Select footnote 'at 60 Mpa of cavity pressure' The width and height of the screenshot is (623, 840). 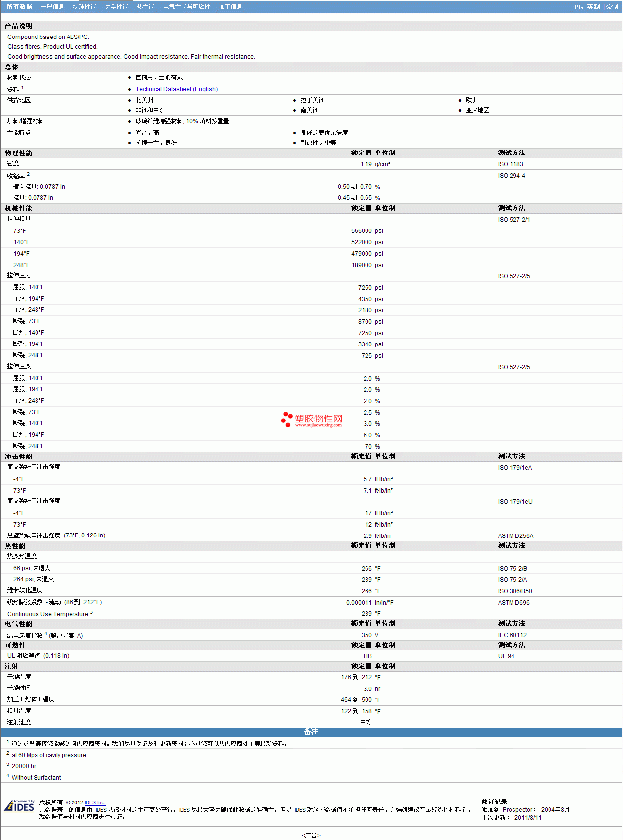tap(49, 755)
